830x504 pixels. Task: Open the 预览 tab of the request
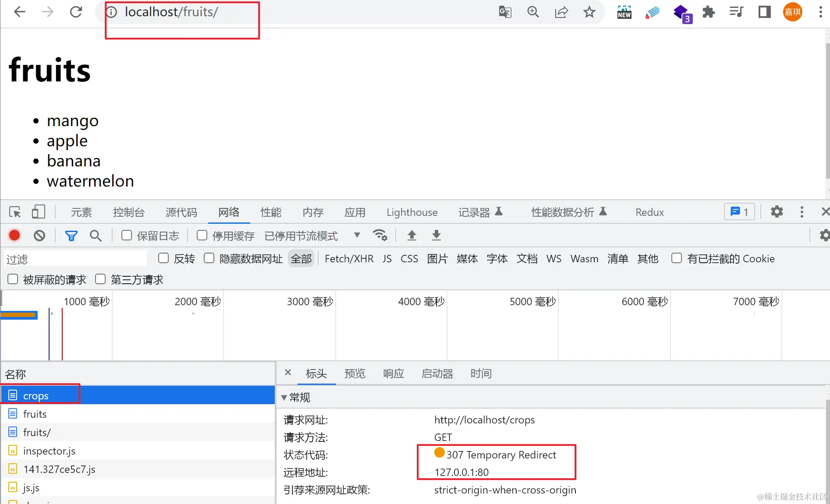click(x=355, y=374)
